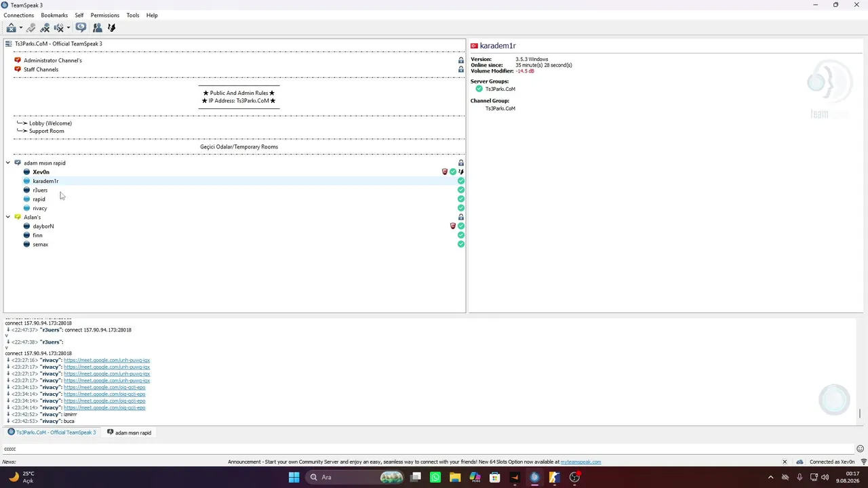Image resolution: width=868 pixels, height=488 pixels.
Task: Open File Explorer from the taskbar
Action: (x=455, y=477)
